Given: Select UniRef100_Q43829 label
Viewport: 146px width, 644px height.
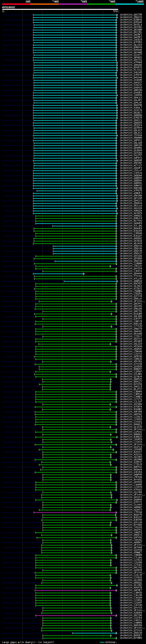Looking at the screenshot, I should click(131, 213).
